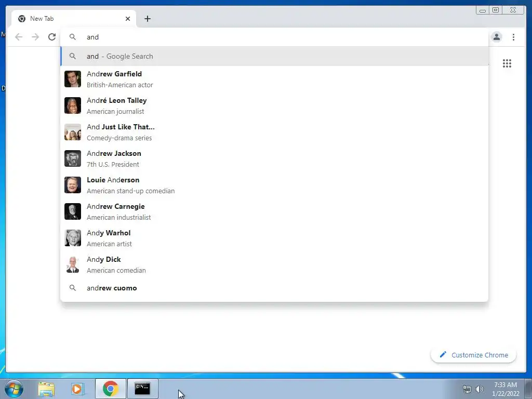Reload the current page
This screenshot has width=532, height=399.
[52, 37]
